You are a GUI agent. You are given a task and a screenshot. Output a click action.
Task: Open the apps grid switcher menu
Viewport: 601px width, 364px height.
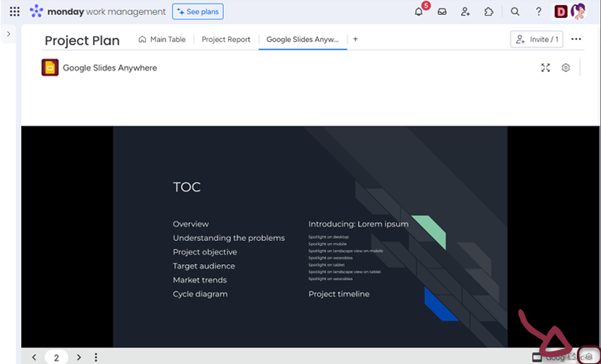tap(14, 12)
